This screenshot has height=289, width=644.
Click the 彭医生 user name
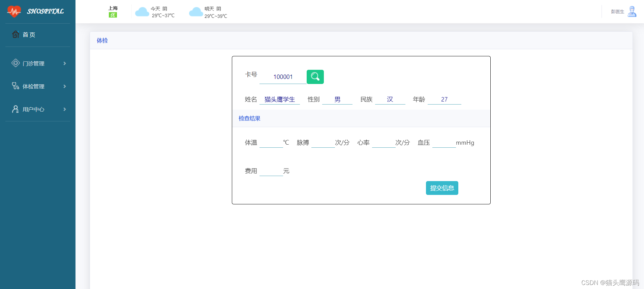tap(617, 12)
